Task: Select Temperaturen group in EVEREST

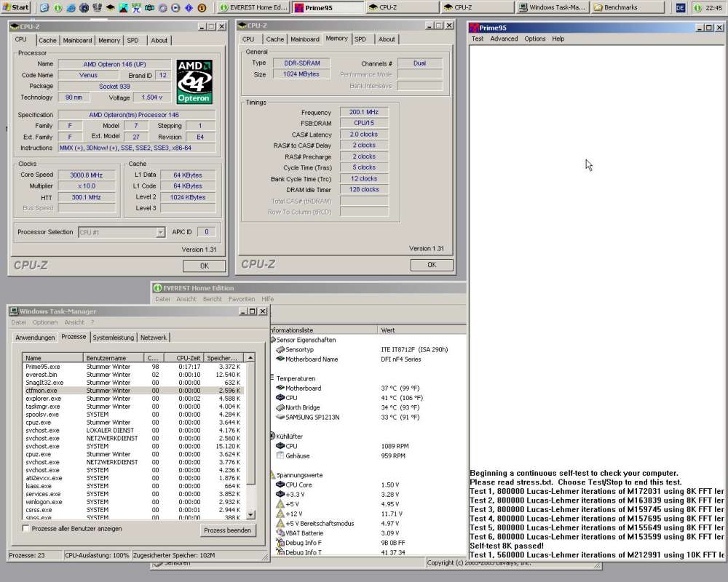Action: tap(296, 378)
